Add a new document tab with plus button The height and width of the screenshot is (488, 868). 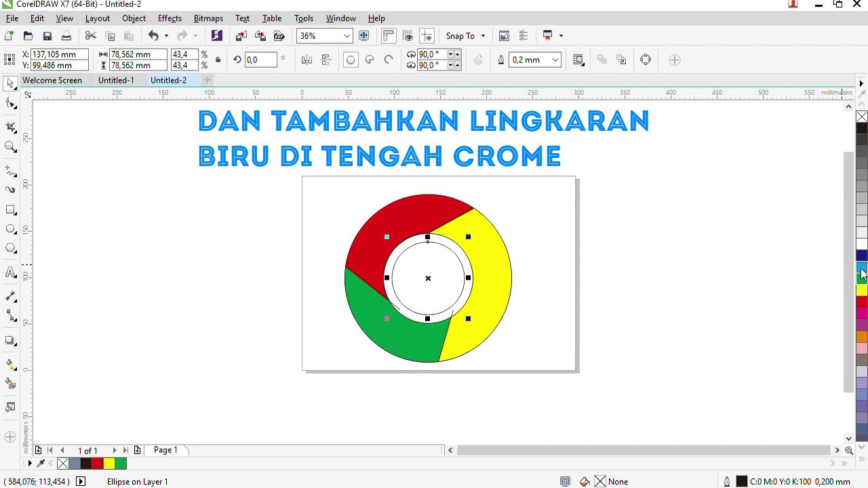coord(208,80)
